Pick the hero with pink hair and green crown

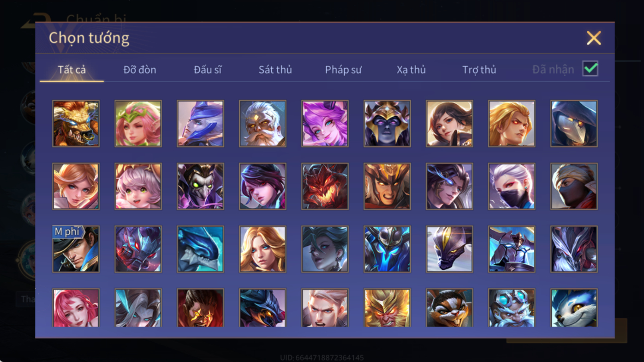tap(138, 124)
